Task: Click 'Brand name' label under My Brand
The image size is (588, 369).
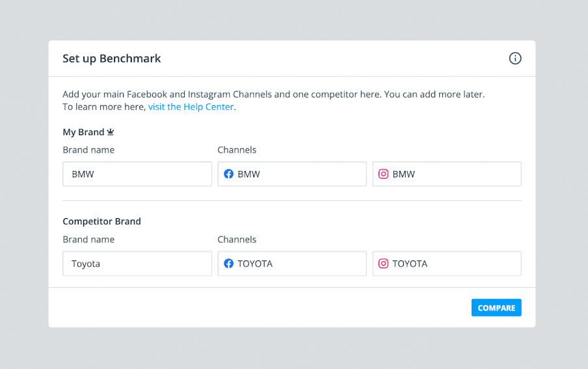Action: coord(88,150)
